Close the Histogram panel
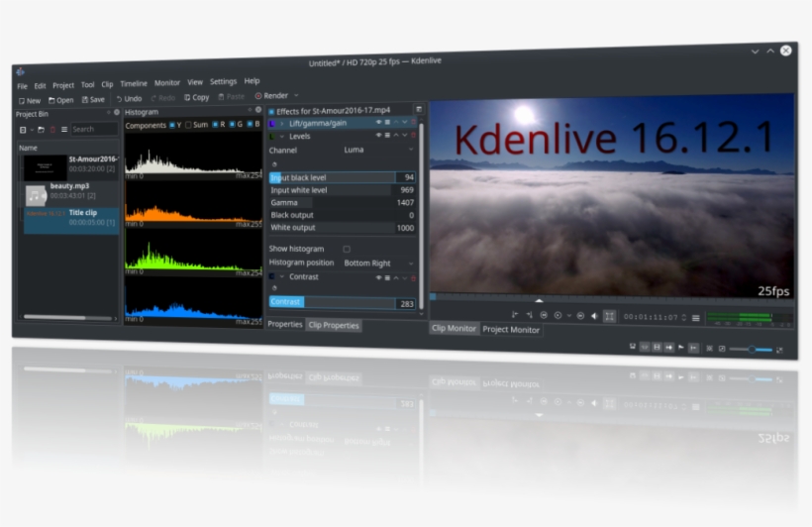The image size is (812, 527). click(258, 110)
